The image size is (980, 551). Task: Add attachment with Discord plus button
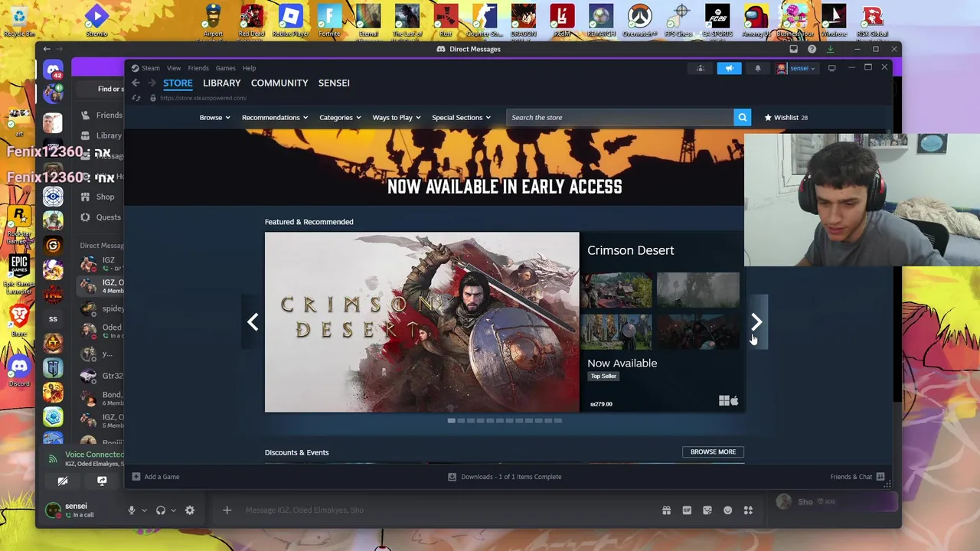click(x=227, y=510)
